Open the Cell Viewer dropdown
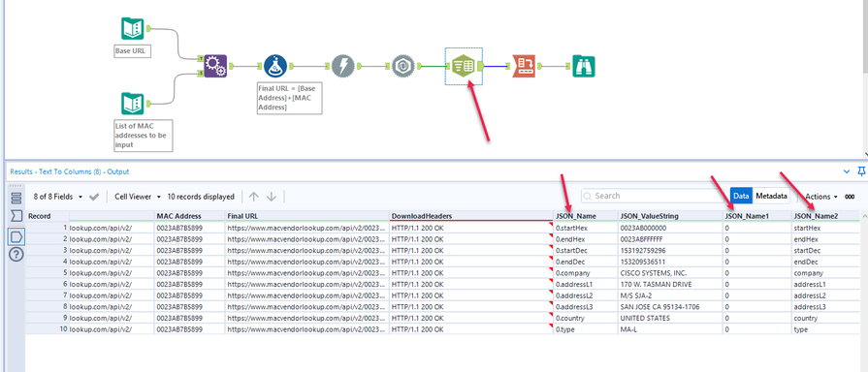868x372 pixels. tap(138, 197)
